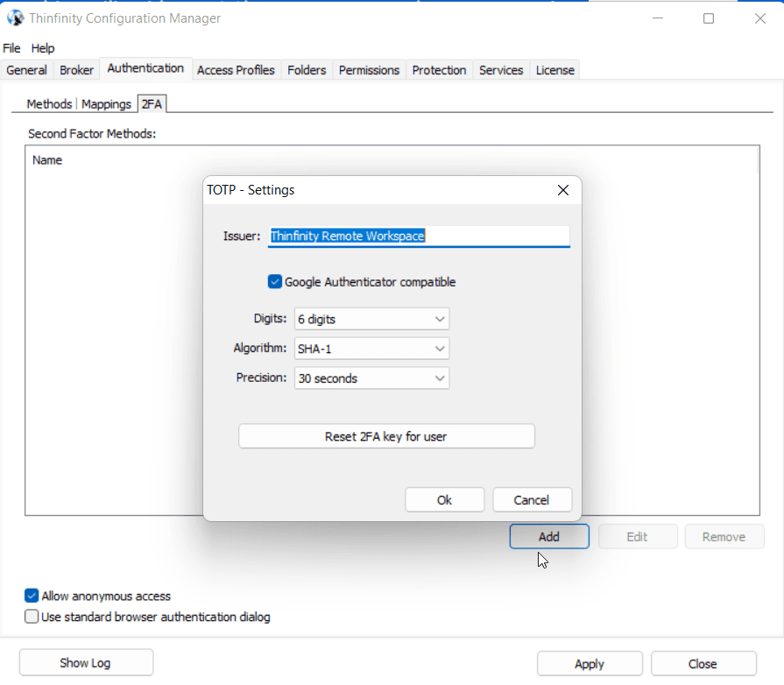Cancel the TOTP settings dialog
Viewport: 784px width, 685px height.
(532, 500)
